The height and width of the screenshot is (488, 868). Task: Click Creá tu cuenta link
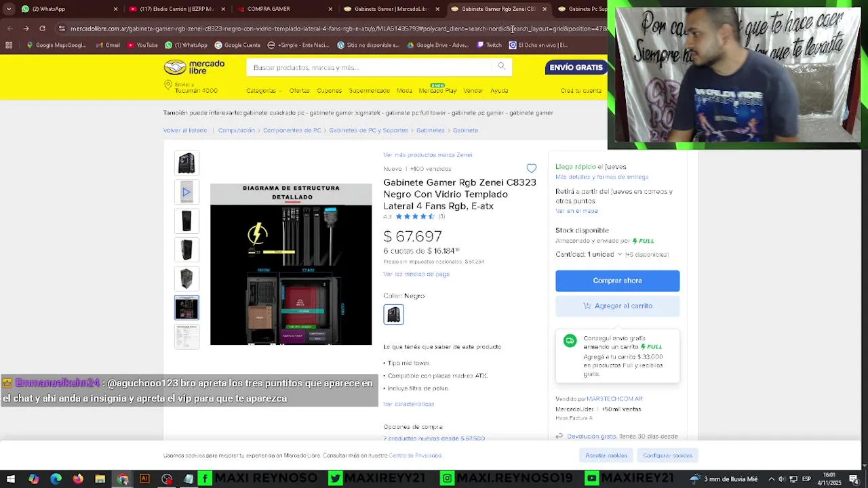point(581,91)
